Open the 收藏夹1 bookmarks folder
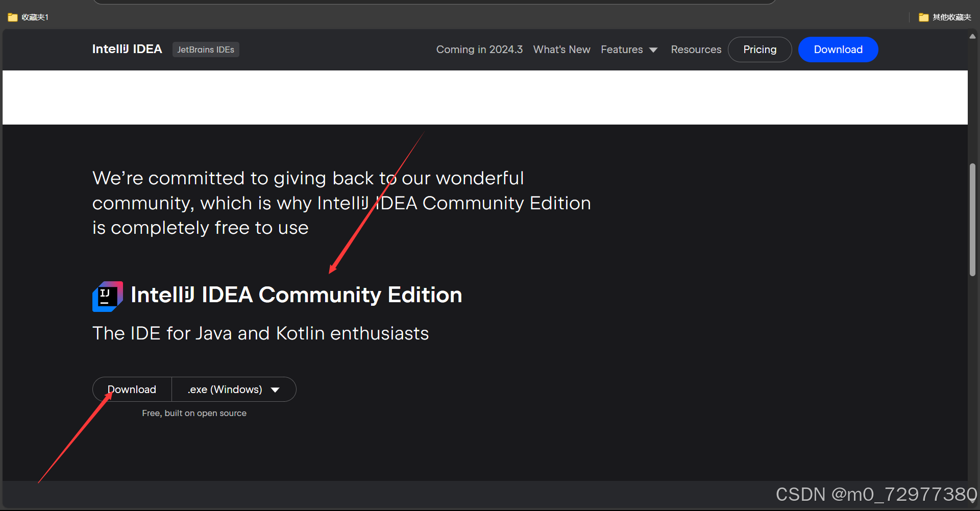 [x=29, y=17]
